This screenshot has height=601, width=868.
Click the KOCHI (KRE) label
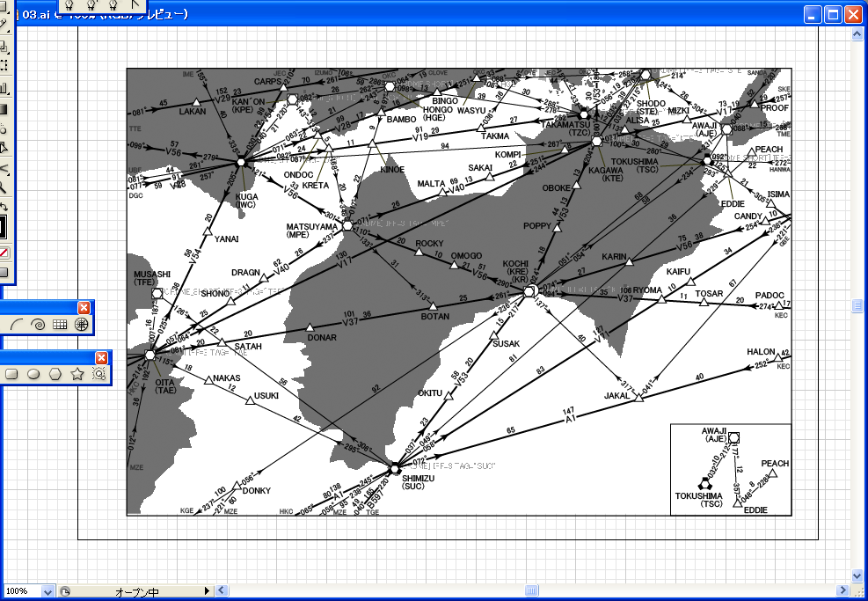(x=515, y=268)
